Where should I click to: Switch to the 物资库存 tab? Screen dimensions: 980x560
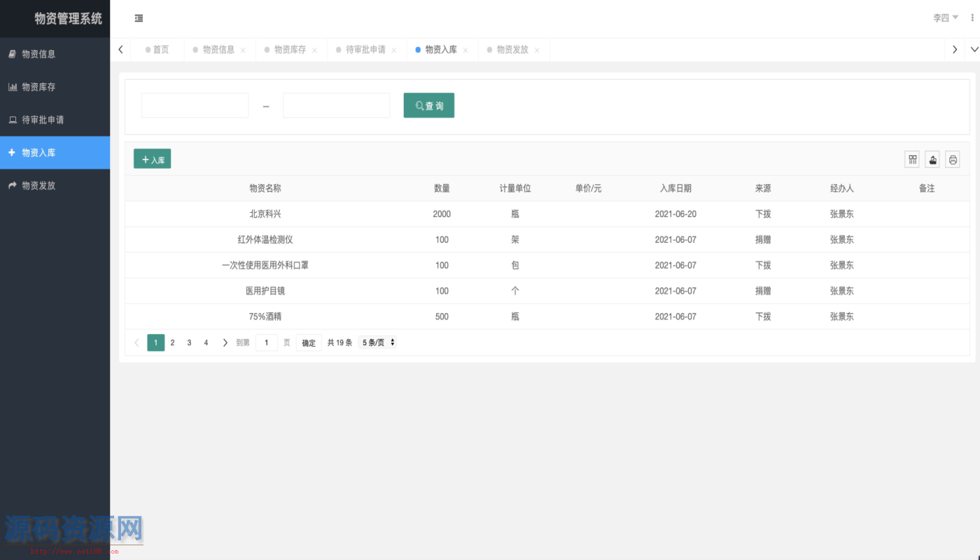click(290, 50)
